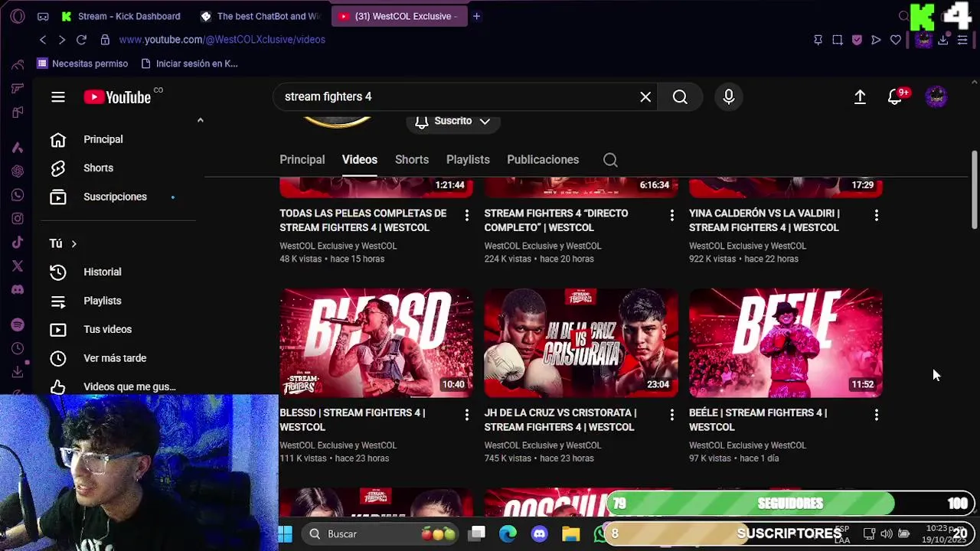
Task: Open Tus videos in sidebar
Action: [117, 329]
